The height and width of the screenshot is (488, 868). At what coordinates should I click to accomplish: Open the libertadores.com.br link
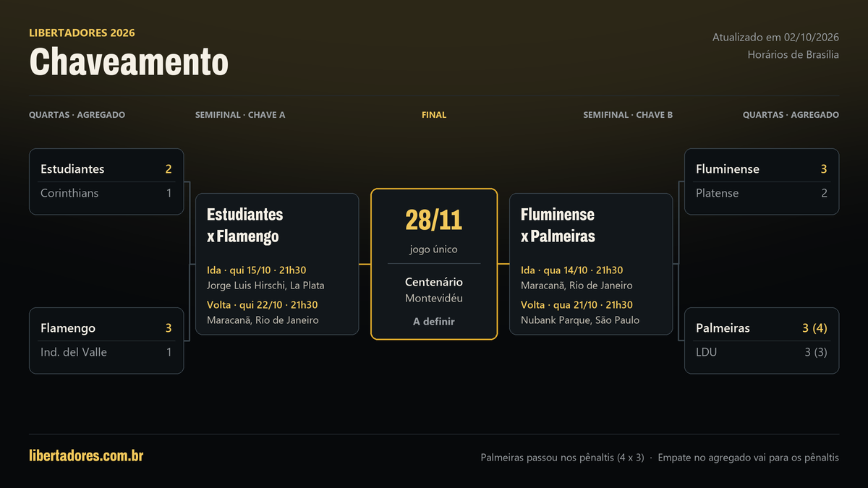click(x=86, y=455)
